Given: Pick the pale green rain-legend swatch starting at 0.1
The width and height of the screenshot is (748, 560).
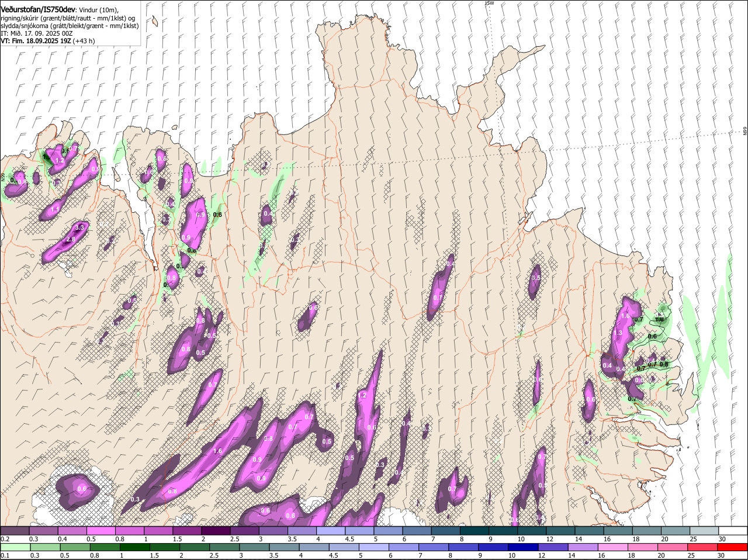Looking at the screenshot, I should [15, 547].
